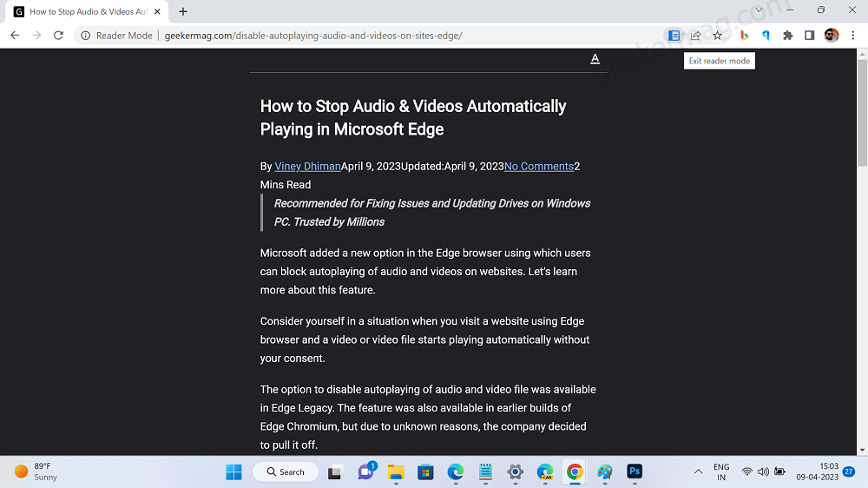868x488 pixels.
Task: Click the scrollbar down arrow
Action: coord(862,451)
